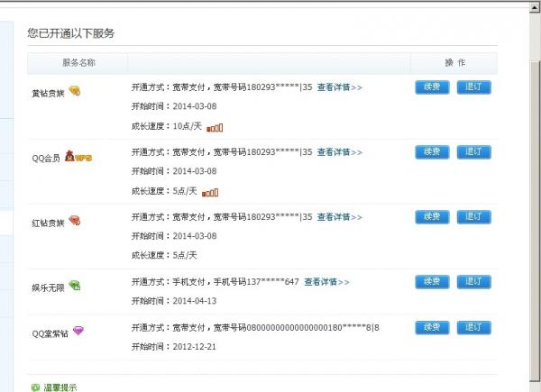Click the QQ会员 service name
The height and width of the screenshot is (392, 541).
pyautogui.click(x=46, y=159)
